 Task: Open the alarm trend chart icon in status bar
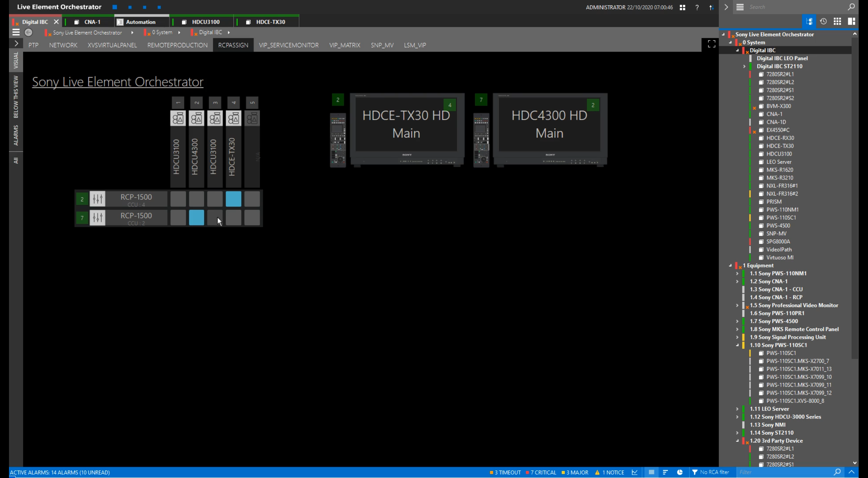coord(635,472)
